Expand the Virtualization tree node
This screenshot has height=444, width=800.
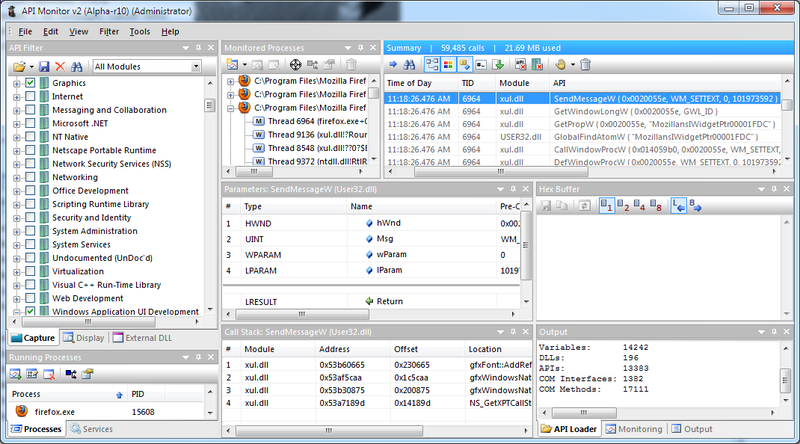click(16, 272)
